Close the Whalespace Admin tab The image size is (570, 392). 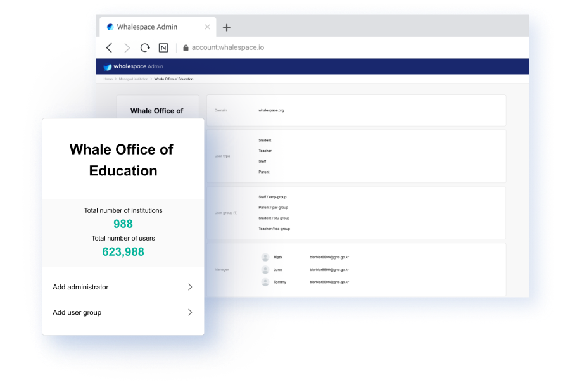pyautogui.click(x=207, y=27)
